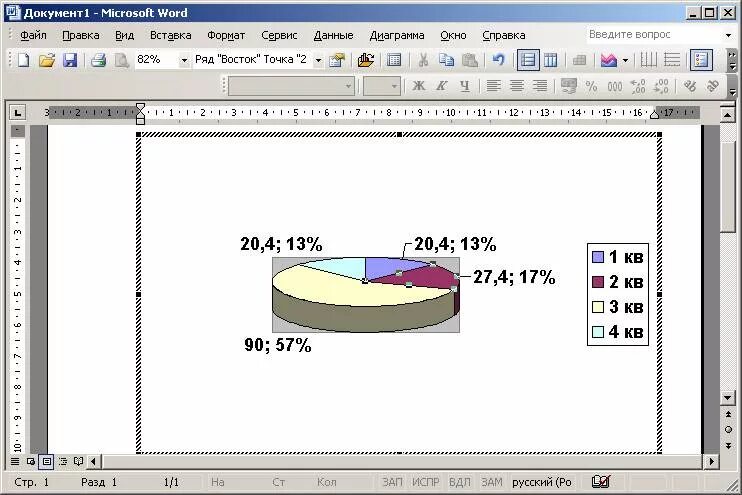
Task: Expand standard toolbar options chevron
Action: [x=733, y=61]
